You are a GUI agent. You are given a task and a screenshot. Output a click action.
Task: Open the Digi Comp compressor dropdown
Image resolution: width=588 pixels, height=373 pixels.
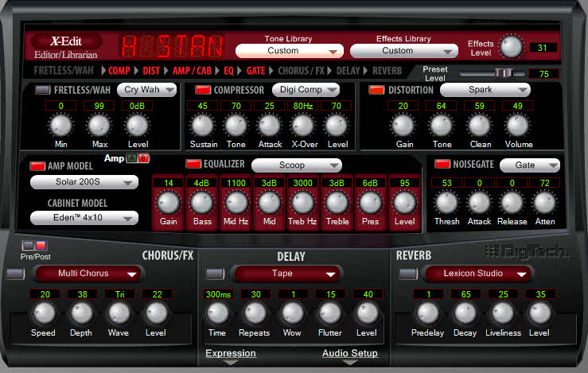(x=306, y=90)
